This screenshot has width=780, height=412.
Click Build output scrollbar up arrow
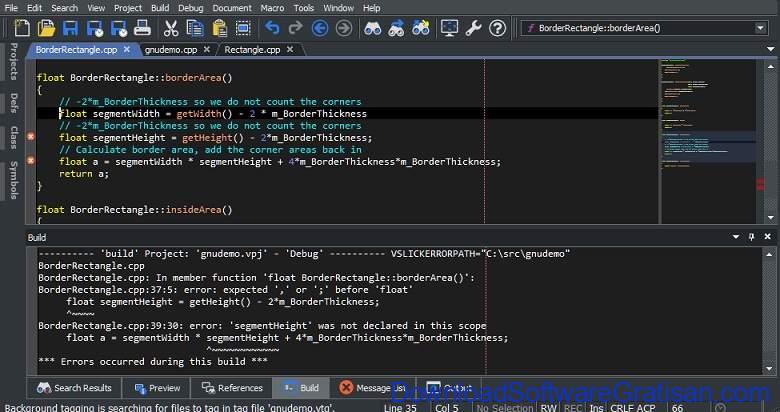click(771, 254)
